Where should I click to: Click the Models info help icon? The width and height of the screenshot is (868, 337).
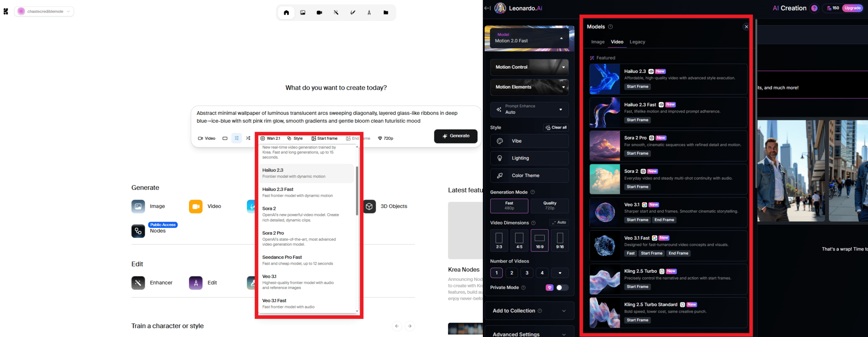click(x=610, y=27)
